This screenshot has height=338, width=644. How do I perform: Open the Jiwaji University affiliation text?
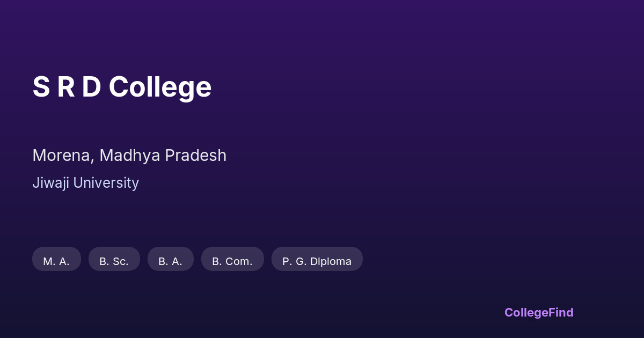click(85, 183)
